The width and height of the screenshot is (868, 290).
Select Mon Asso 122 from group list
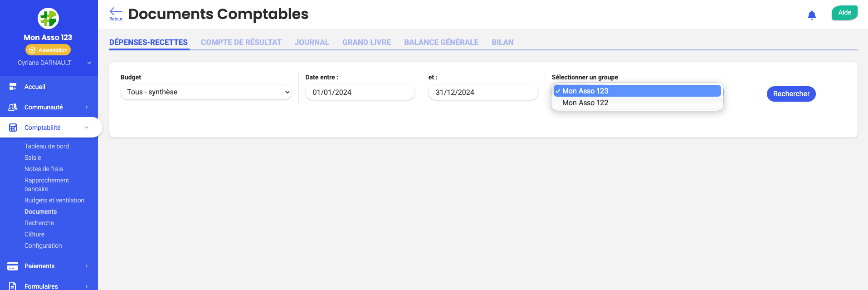pyautogui.click(x=585, y=103)
